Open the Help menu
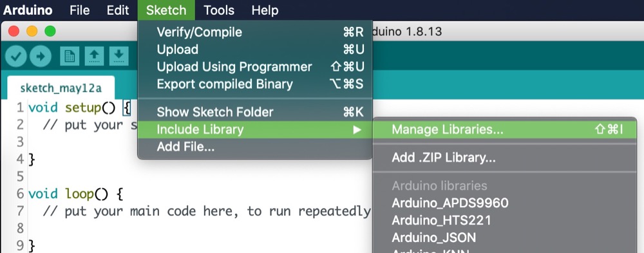 coord(265,10)
